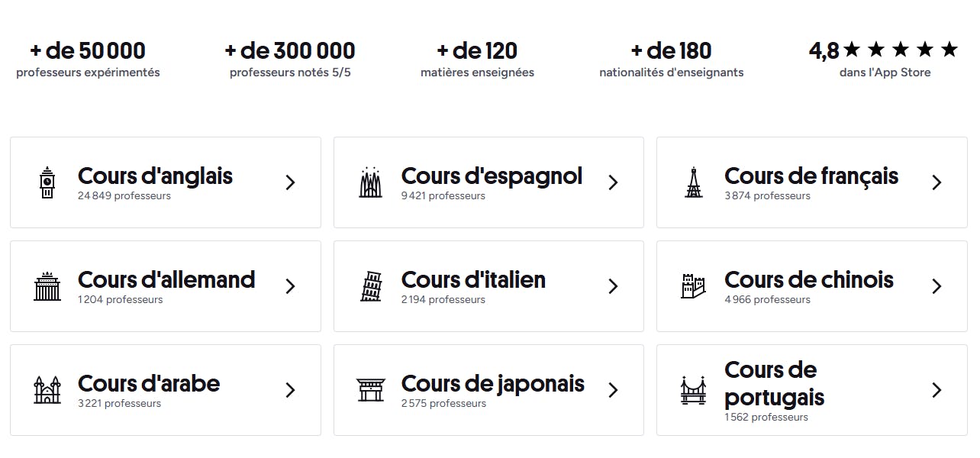The image size is (980, 458).
Task: Click the bridge icon for Portuguese courses
Action: tap(694, 390)
